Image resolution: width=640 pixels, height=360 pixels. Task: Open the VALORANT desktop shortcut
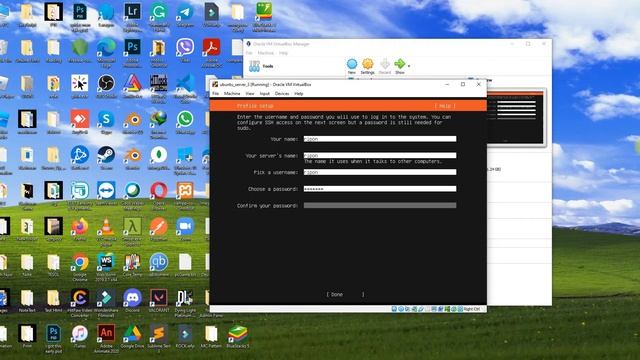point(159,300)
